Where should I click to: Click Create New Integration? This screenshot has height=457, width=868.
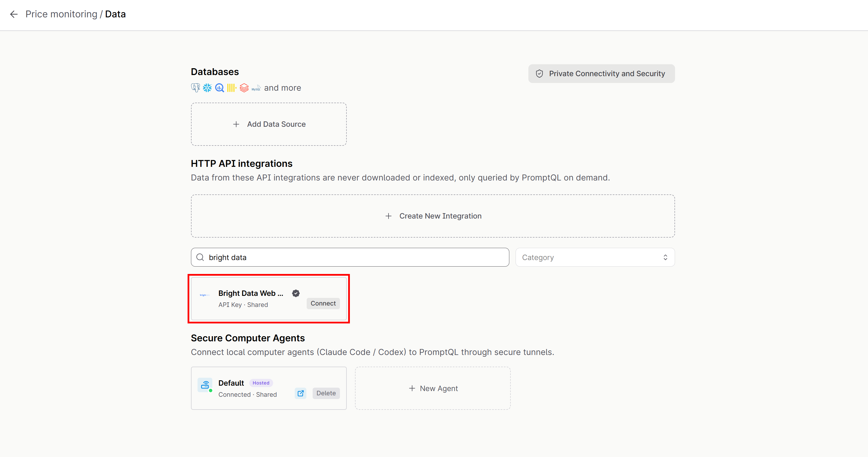point(433,216)
